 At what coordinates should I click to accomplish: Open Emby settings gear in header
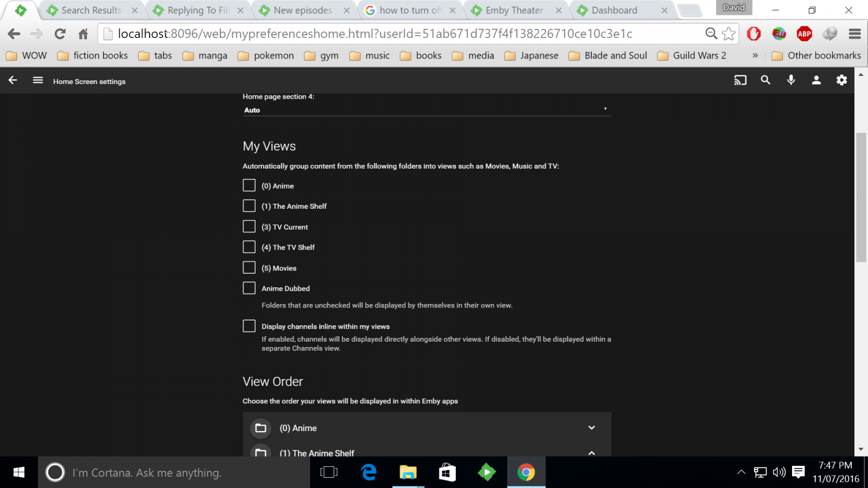point(841,80)
